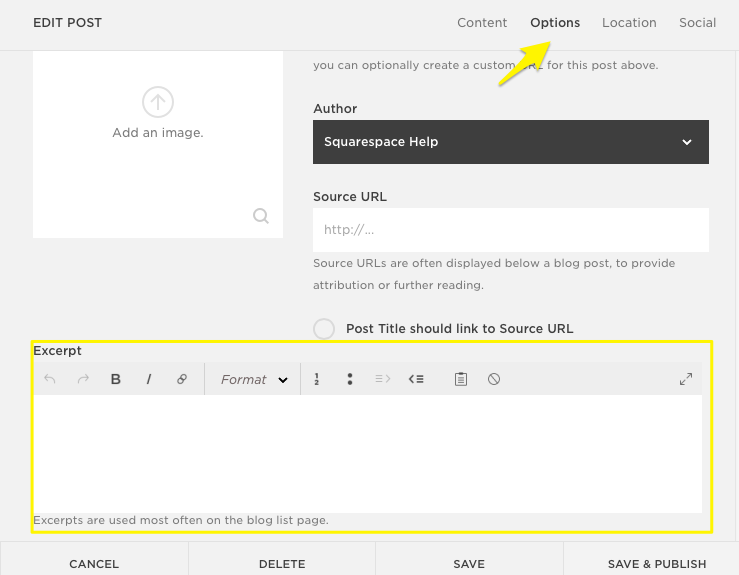Click the Bold formatting icon

116,380
